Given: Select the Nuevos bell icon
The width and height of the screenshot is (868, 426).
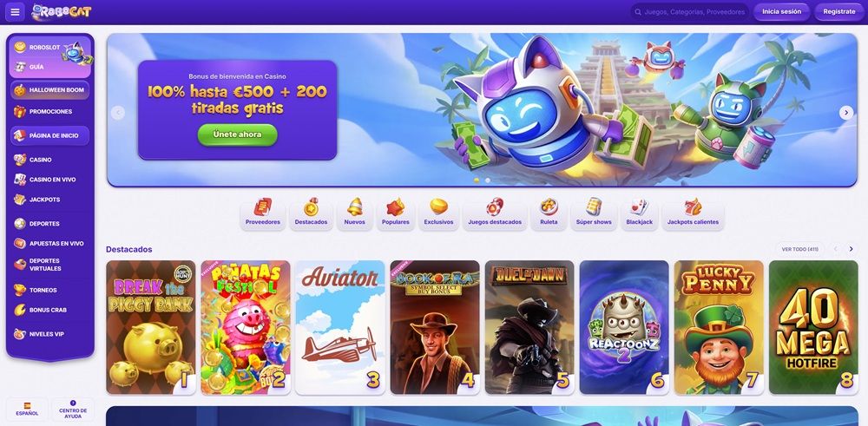Looking at the screenshot, I should [x=354, y=206].
